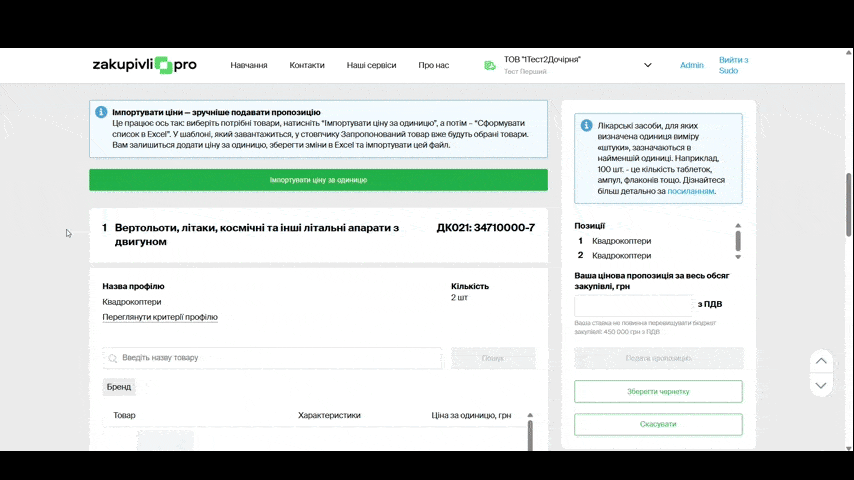Click the Скасувати button
Viewport: 854px width, 480px height.
click(658, 424)
